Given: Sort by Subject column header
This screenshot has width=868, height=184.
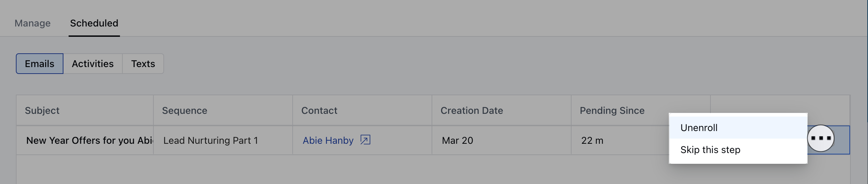Looking at the screenshot, I should [42, 110].
